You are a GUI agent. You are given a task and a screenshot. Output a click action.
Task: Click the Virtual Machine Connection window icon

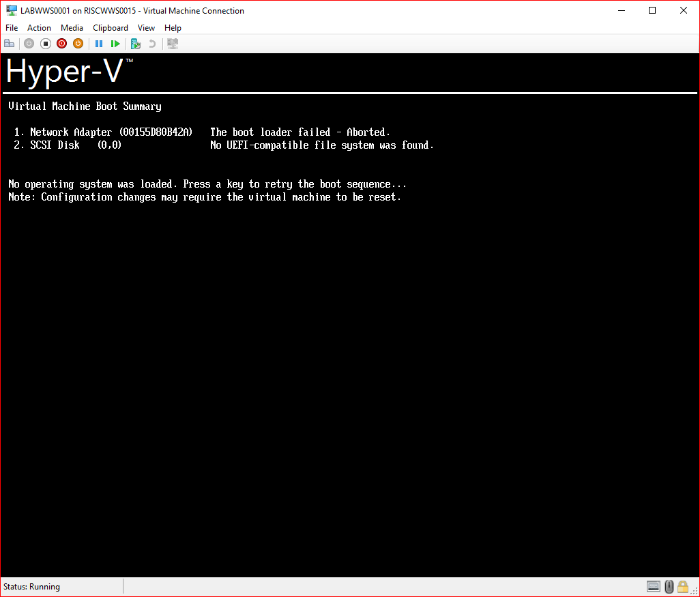pos(12,10)
